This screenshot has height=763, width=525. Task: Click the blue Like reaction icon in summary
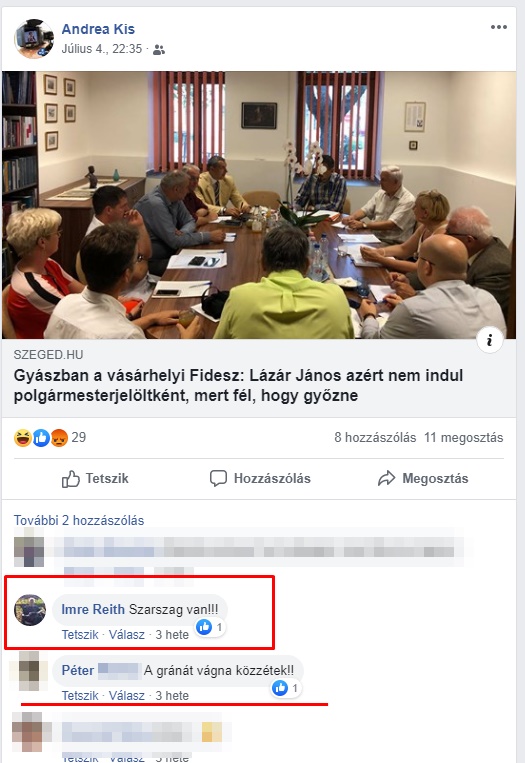coord(41,438)
